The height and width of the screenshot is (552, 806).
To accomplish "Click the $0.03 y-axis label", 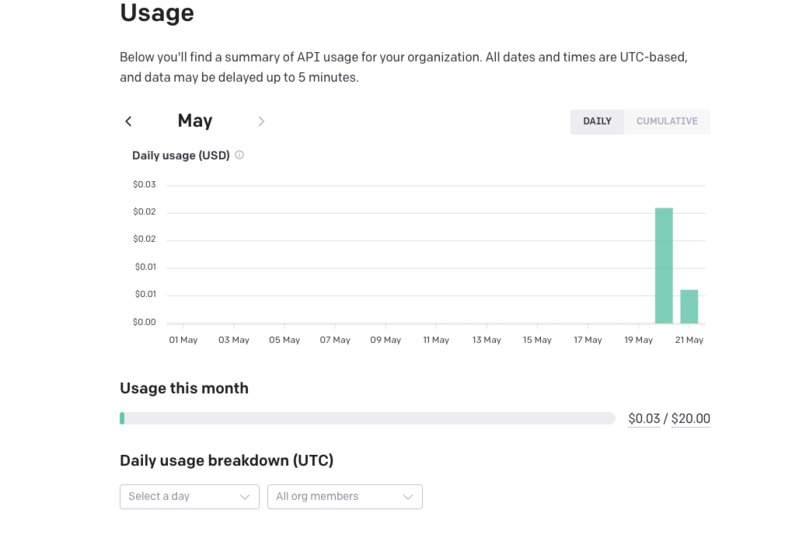I will 144,185.
